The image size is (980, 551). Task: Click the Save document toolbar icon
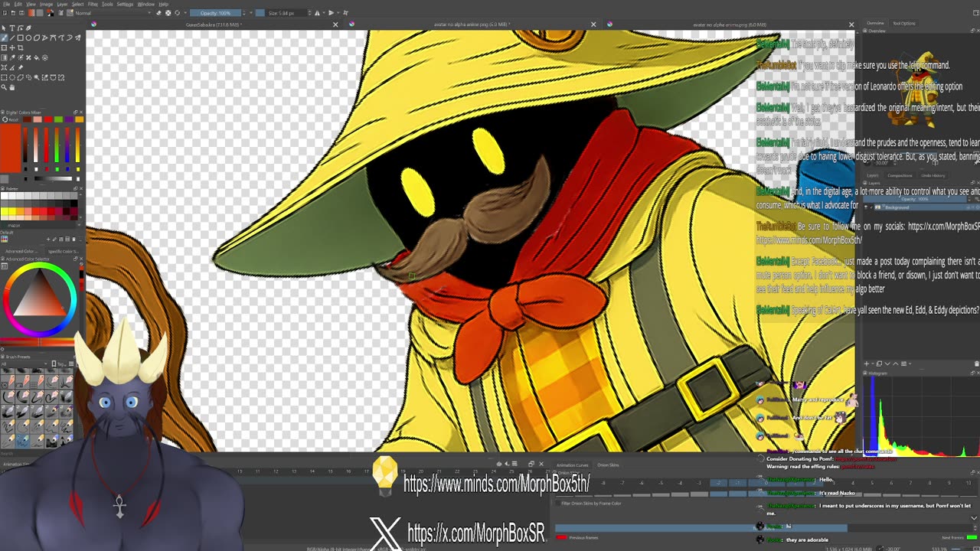(x=21, y=13)
